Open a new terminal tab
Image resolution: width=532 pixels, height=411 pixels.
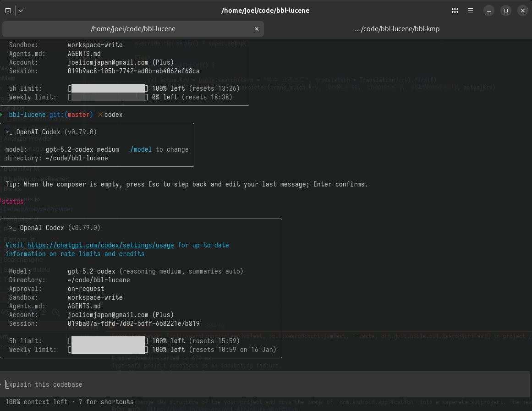click(8, 11)
